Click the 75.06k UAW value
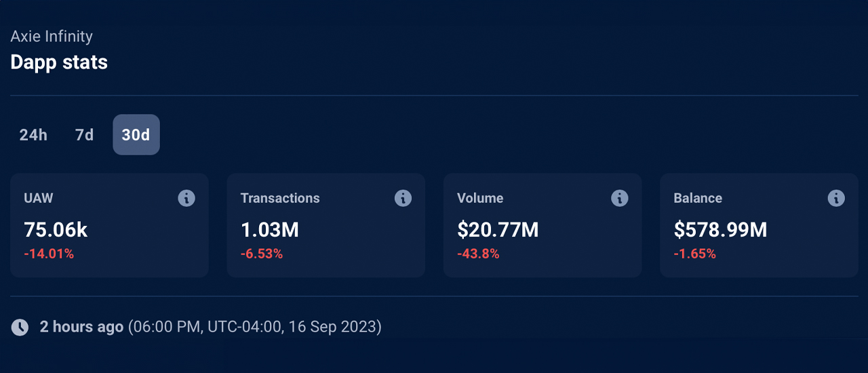The height and width of the screenshot is (373, 868). pyautogui.click(x=56, y=230)
